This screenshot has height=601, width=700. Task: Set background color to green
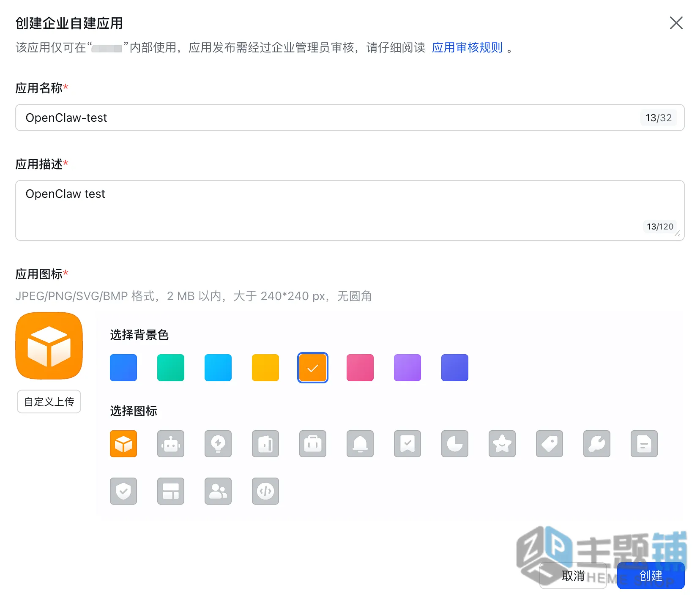171,368
